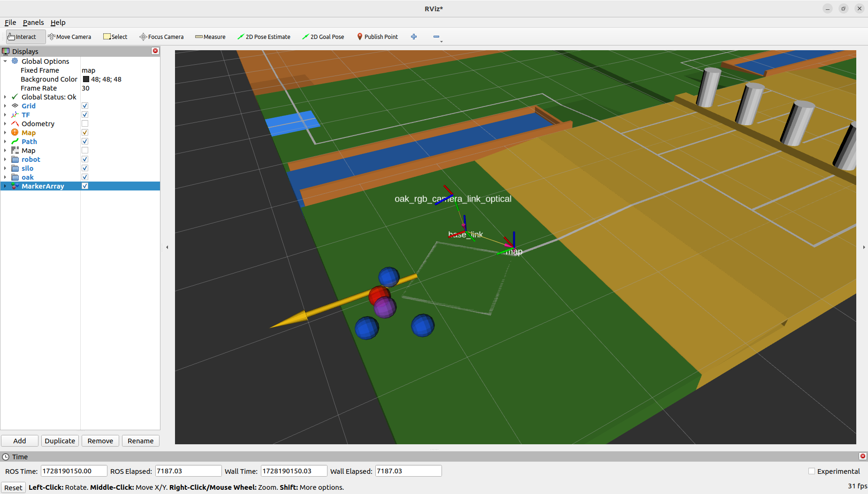Open the File menu
This screenshot has height=494, width=868.
pos(10,23)
